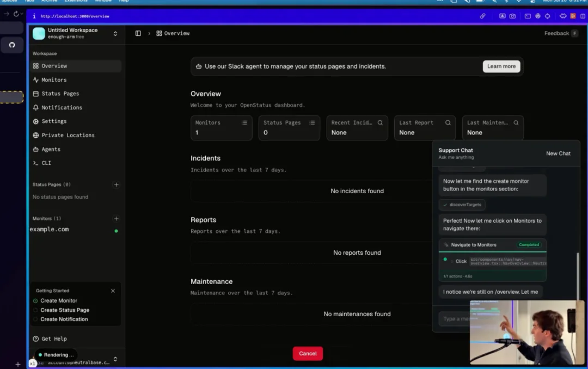588x369 pixels.
Task: Add a new status page plus icon
Action: pyautogui.click(x=117, y=184)
